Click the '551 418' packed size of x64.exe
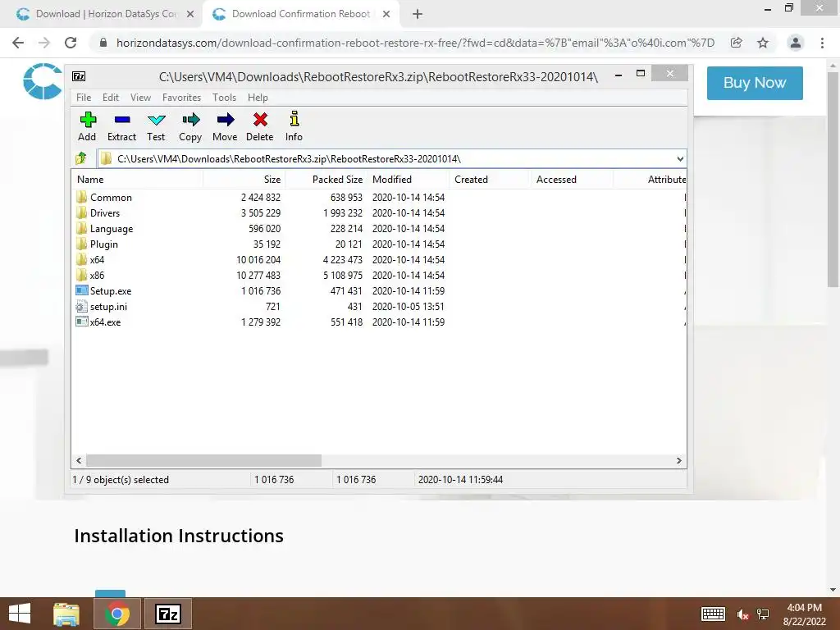840x630 pixels. [x=347, y=322]
